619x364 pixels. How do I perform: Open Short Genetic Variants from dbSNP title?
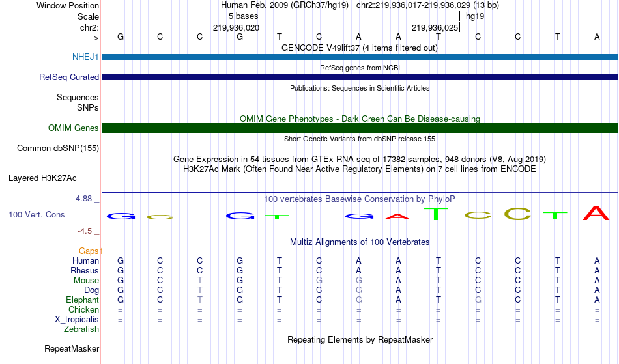(360, 139)
